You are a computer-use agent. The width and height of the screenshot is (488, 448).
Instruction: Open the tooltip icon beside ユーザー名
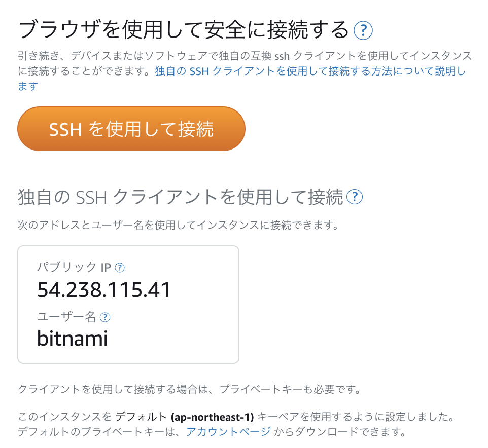[105, 317]
